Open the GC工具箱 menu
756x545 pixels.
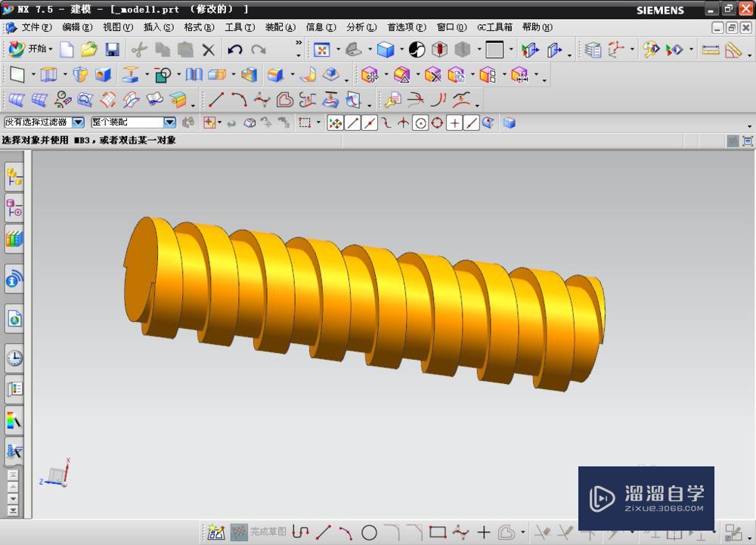tap(494, 27)
